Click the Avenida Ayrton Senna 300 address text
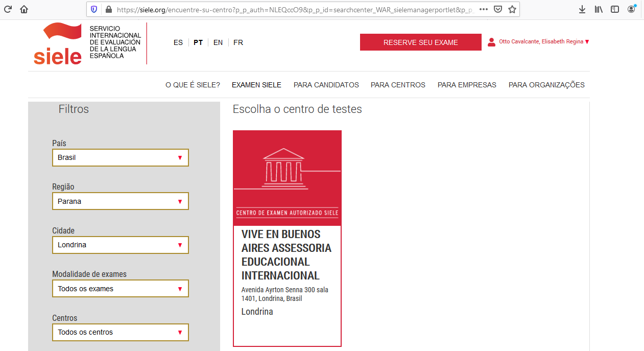644x351 pixels. [285, 294]
